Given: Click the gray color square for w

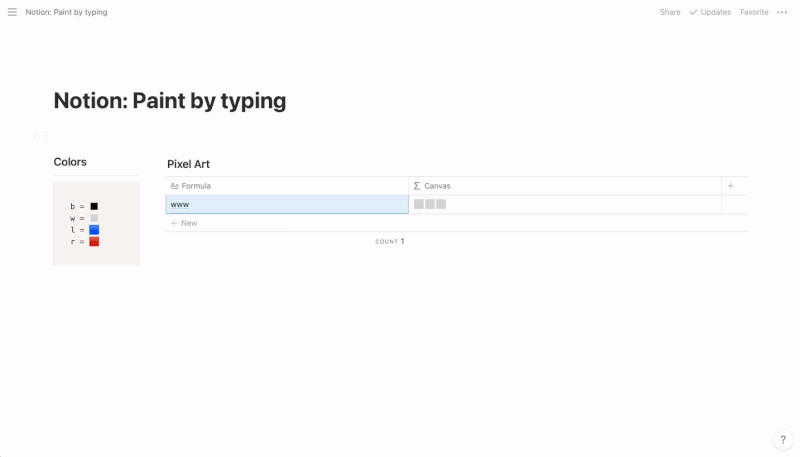Looking at the screenshot, I should [x=94, y=218].
